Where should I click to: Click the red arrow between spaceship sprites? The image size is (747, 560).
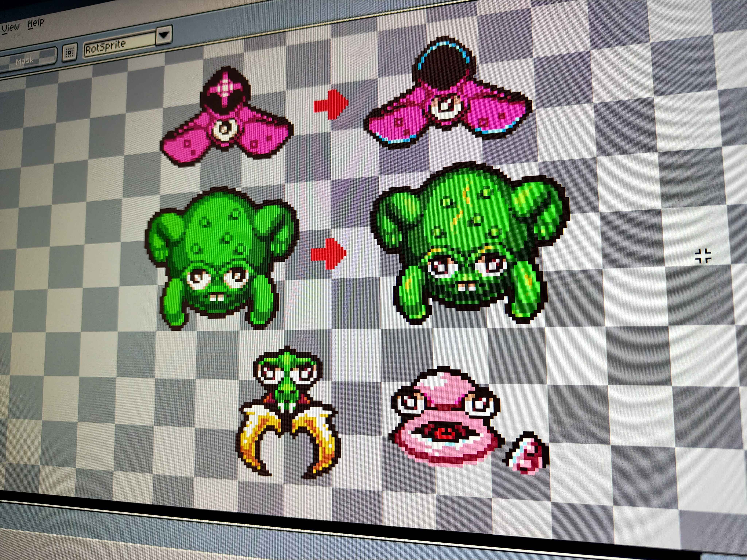[x=331, y=104]
